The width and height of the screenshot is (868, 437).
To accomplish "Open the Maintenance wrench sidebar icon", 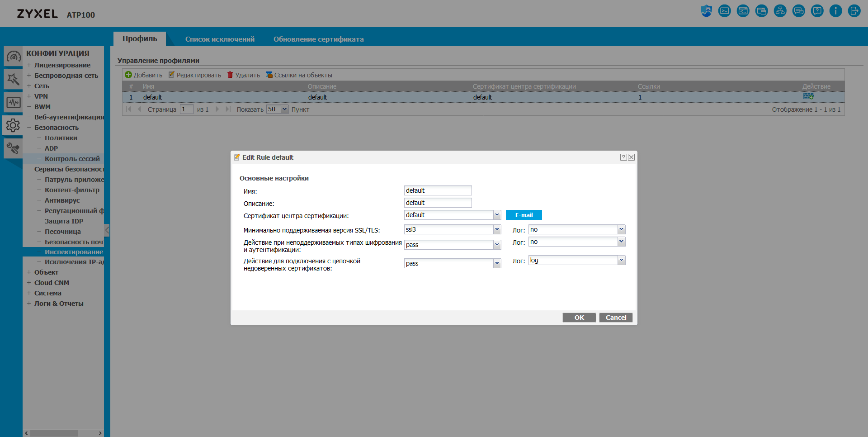I will tap(13, 148).
